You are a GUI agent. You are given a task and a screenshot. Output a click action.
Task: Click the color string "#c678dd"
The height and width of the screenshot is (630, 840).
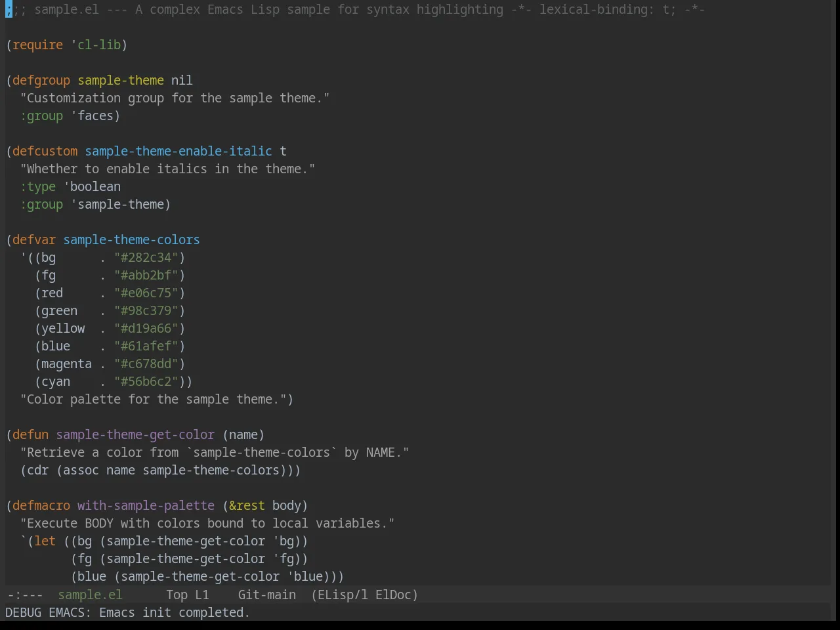coord(146,364)
